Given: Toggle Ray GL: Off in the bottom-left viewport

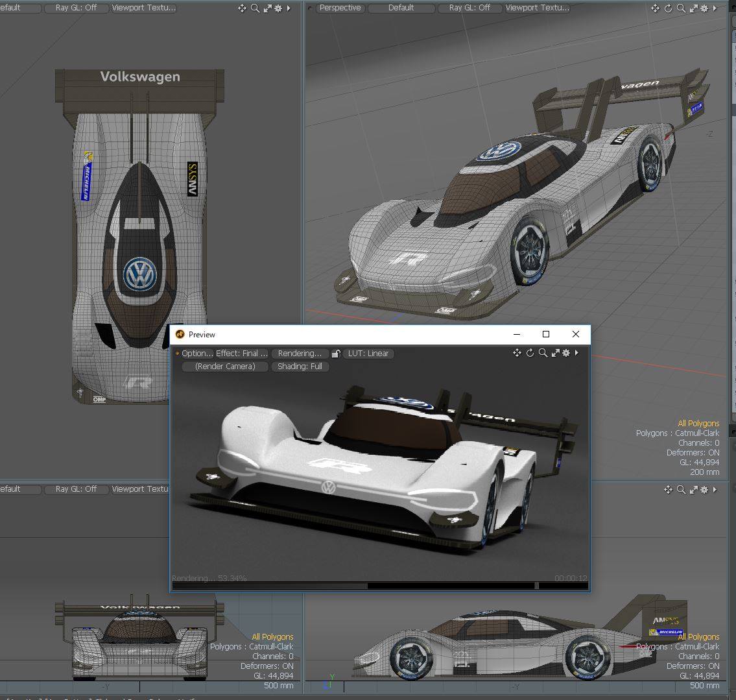Looking at the screenshot, I should pos(76,489).
